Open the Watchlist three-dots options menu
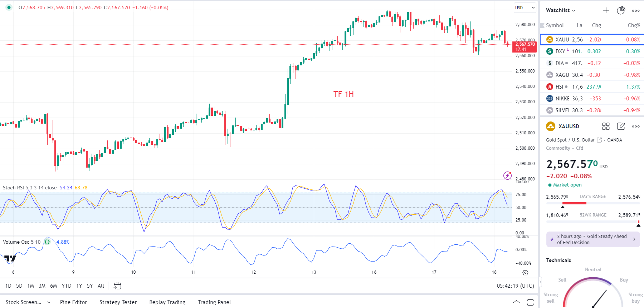This screenshot has height=308, width=644. [635, 10]
